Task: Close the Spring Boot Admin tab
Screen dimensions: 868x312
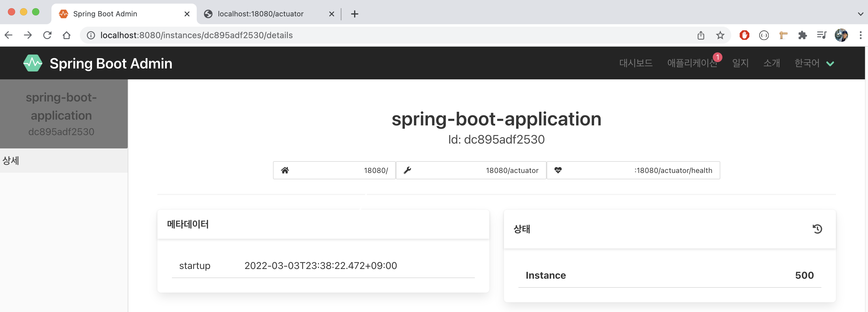Action: click(187, 14)
